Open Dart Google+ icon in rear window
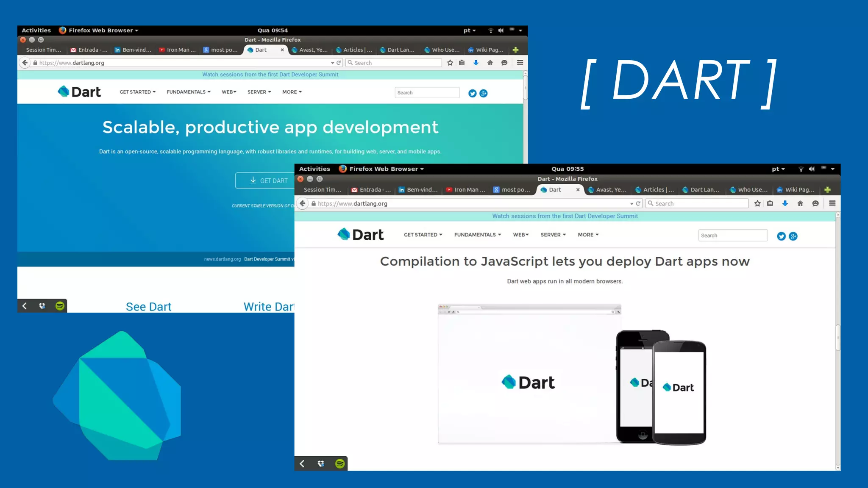 click(x=484, y=94)
